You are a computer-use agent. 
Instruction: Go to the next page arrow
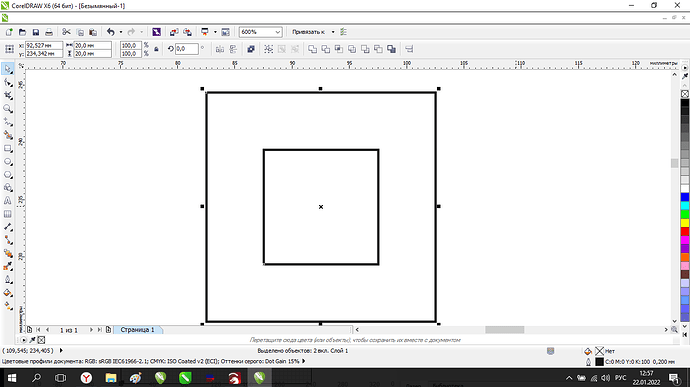coord(91,330)
